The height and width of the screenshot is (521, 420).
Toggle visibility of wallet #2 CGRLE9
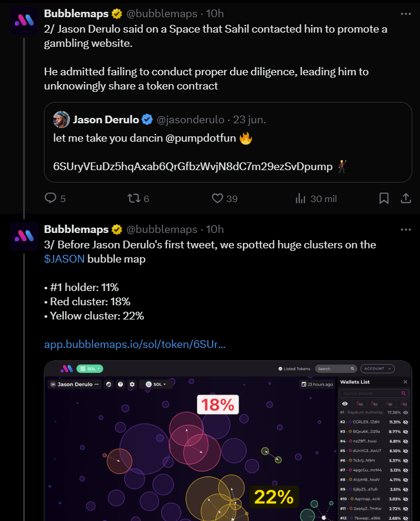(x=406, y=421)
